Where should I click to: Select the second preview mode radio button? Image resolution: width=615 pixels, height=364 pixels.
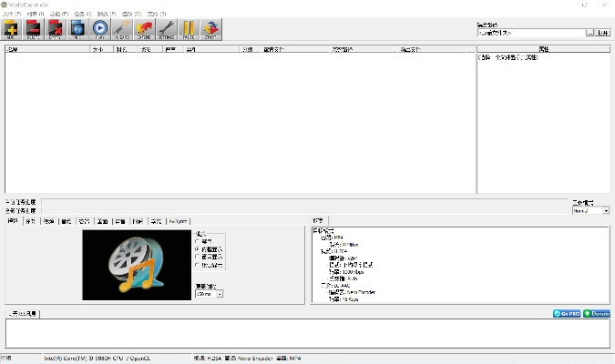click(x=197, y=248)
